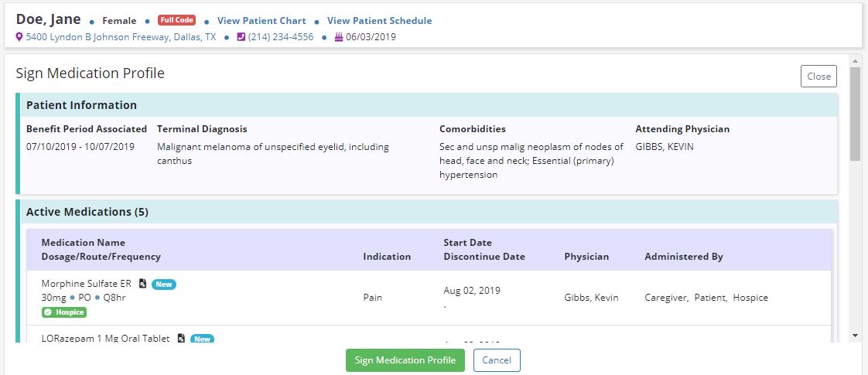The width and height of the screenshot is (868, 375).
Task: Click the New badge beside Morphine Sulfate ER
Action: point(164,284)
